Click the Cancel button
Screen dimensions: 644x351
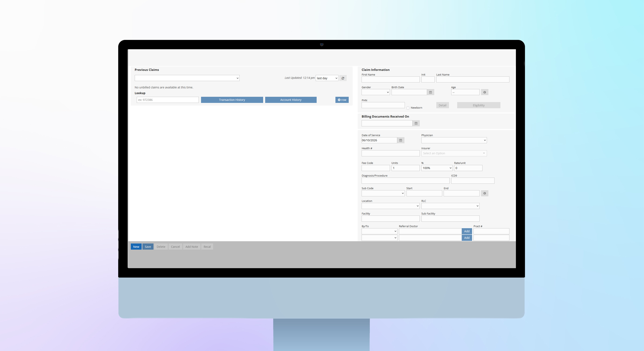click(175, 247)
